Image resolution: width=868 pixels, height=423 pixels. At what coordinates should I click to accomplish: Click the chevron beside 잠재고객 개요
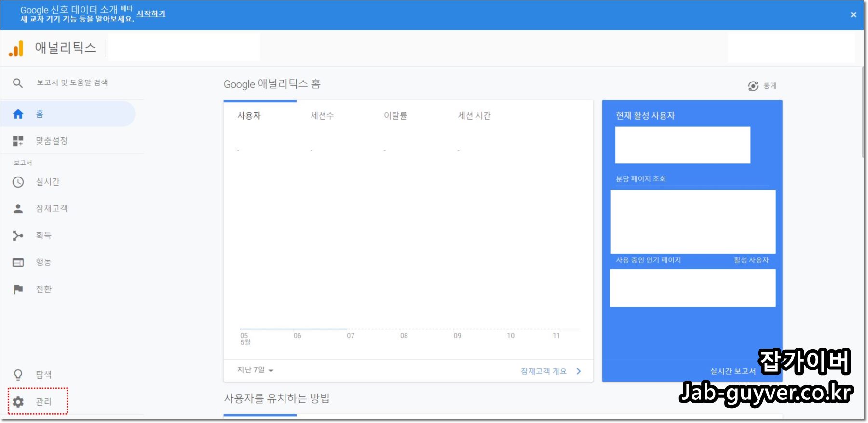579,371
